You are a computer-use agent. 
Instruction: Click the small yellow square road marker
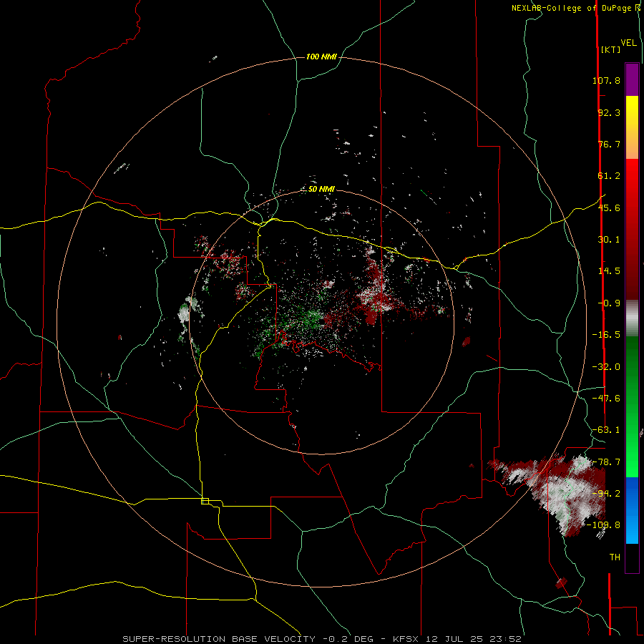(205, 501)
